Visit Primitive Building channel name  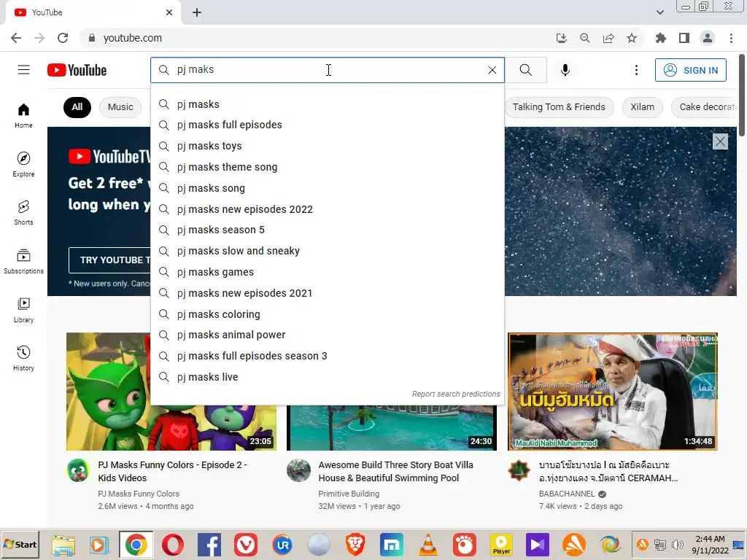[349, 494]
